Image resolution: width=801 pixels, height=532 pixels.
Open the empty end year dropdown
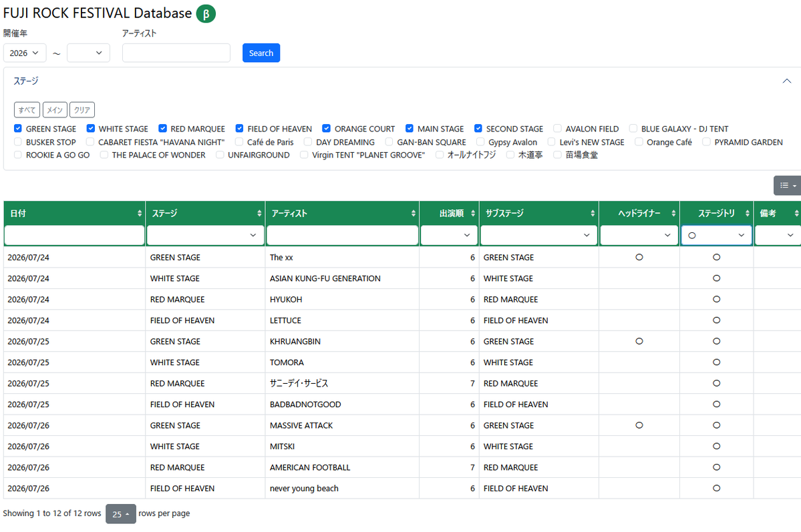click(x=88, y=53)
